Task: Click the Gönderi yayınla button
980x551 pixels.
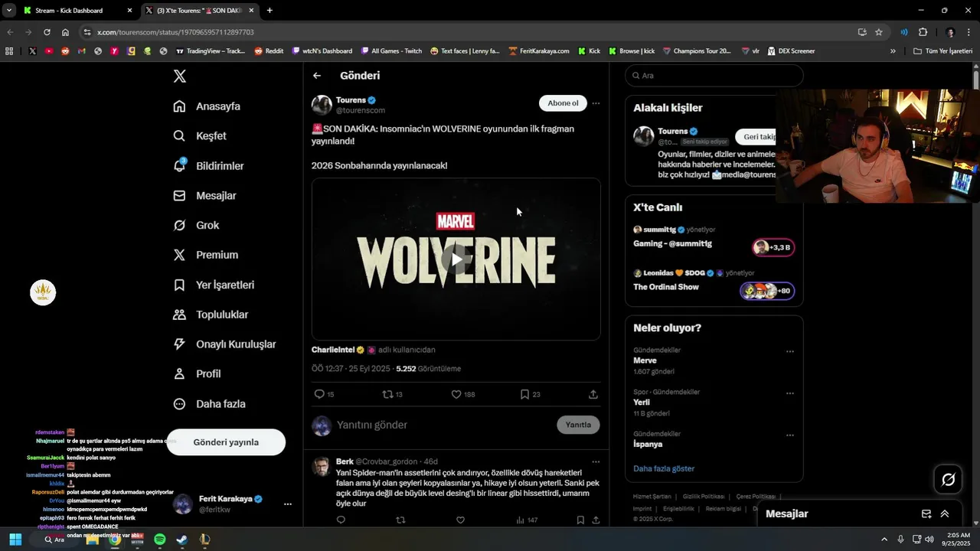Action: [226, 442]
